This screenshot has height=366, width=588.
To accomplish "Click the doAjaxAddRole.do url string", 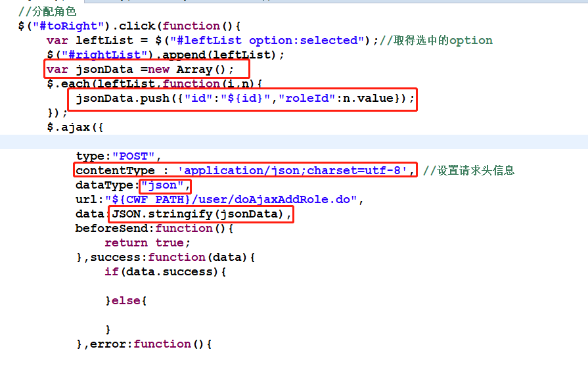I will [234, 200].
